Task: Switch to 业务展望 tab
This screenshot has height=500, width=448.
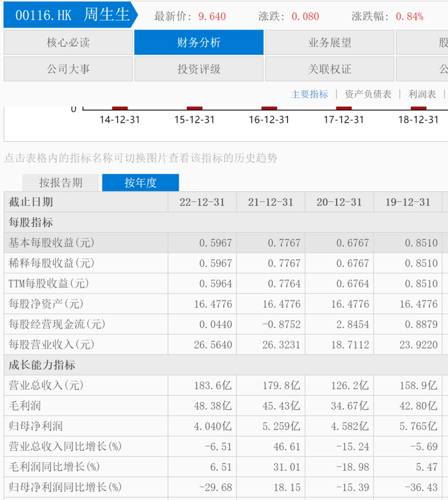Action: point(330,43)
